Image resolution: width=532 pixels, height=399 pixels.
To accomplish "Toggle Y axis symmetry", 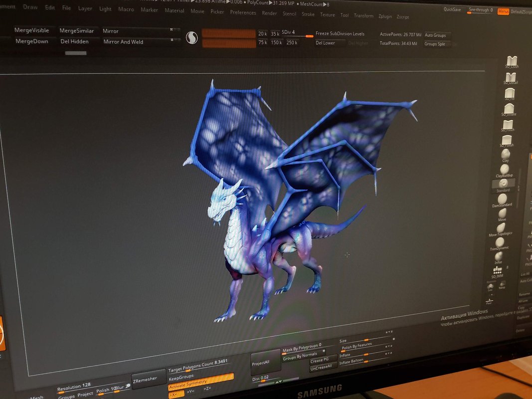I will coord(190,392).
